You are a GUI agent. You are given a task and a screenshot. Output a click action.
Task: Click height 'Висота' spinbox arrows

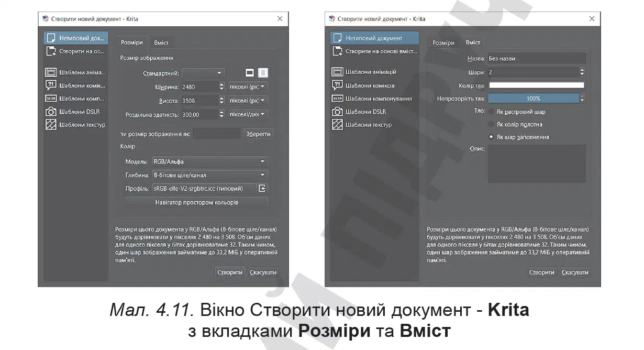pyautogui.click(x=221, y=100)
